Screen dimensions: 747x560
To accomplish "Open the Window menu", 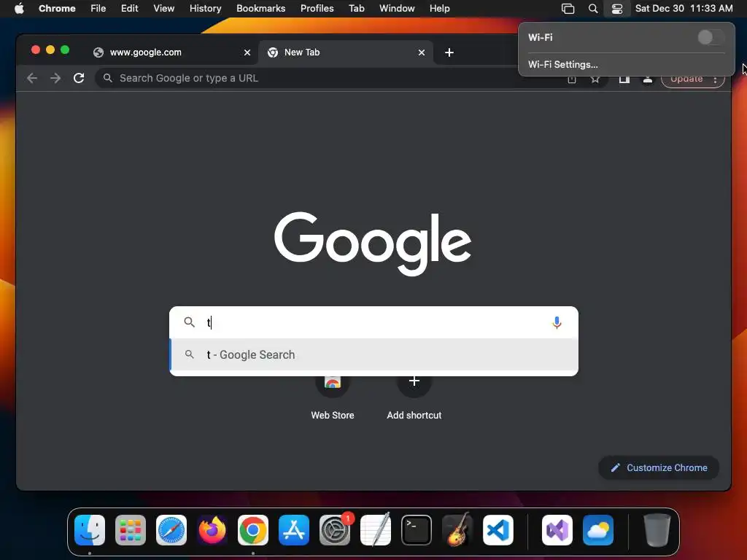I will click(x=397, y=9).
